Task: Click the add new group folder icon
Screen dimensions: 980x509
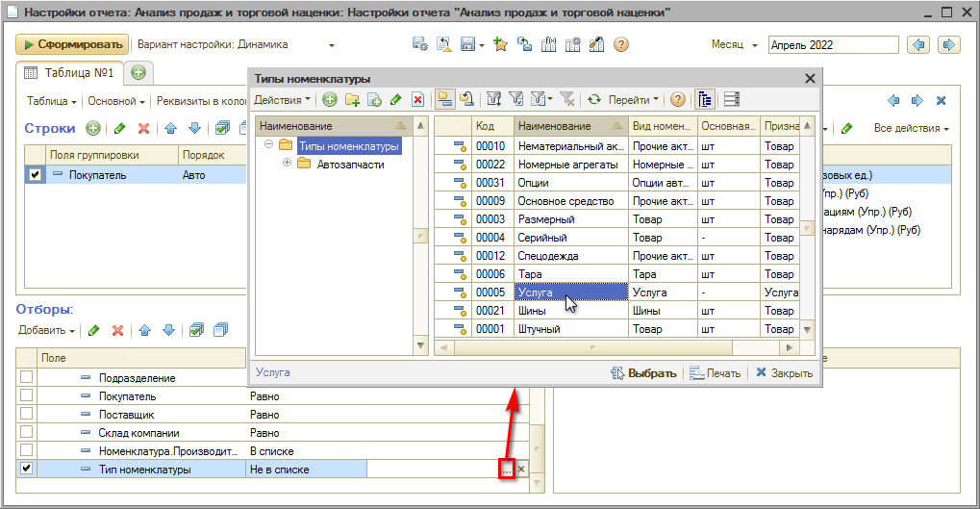Action: (x=352, y=100)
